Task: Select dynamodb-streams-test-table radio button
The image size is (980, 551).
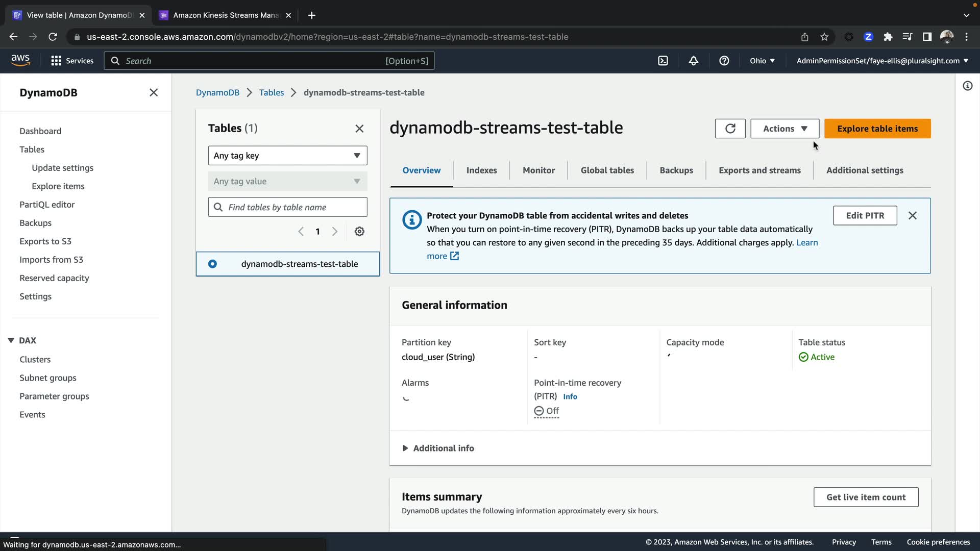Action: [212, 264]
